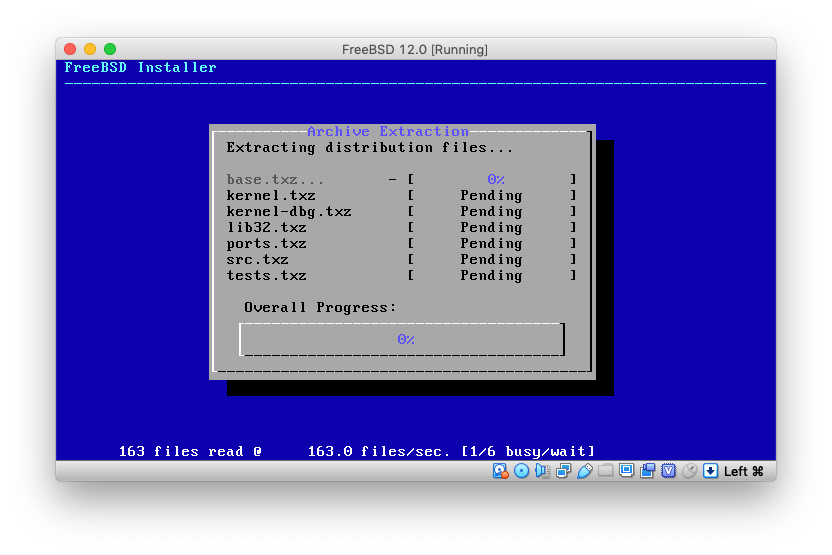Click the hard disk activity status icon
Screen dimensions: 832x555
click(x=500, y=471)
